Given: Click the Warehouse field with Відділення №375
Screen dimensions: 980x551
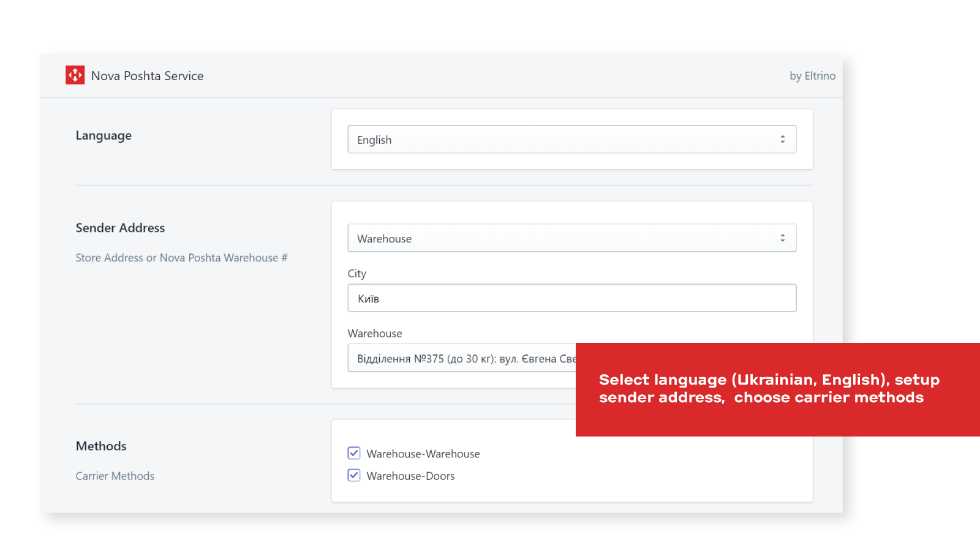Looking at the screenshot, I should [x=462, y=358].
